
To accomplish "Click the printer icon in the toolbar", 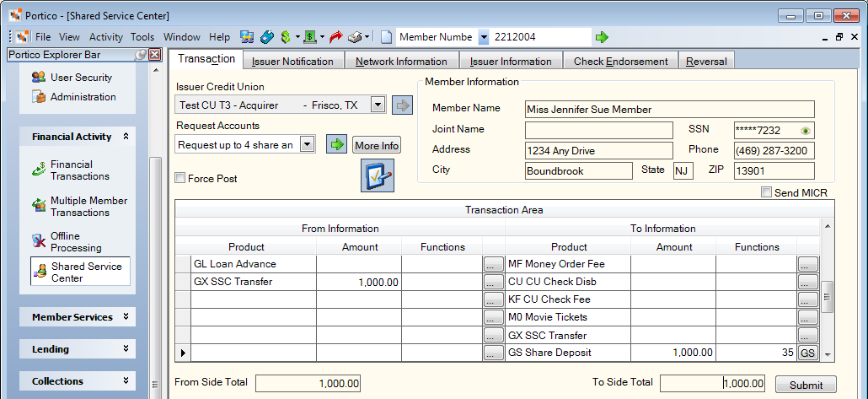I will click(355, 37).
